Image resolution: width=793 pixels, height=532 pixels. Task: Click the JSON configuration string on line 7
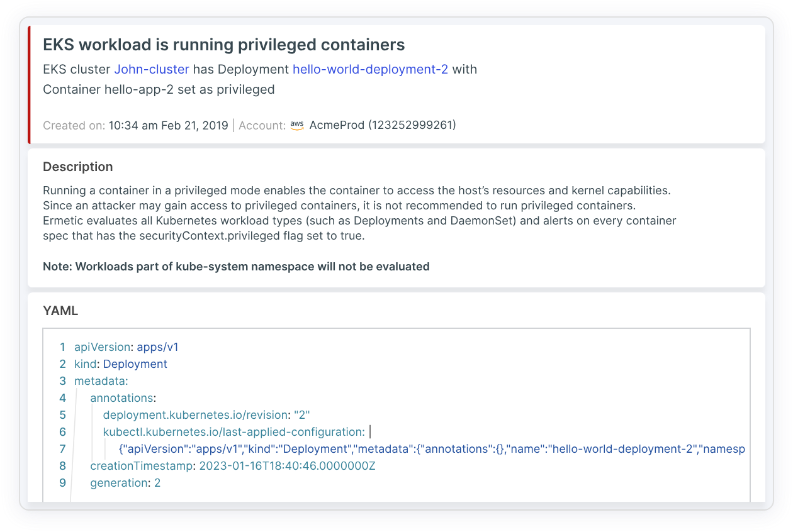(432, 449)
